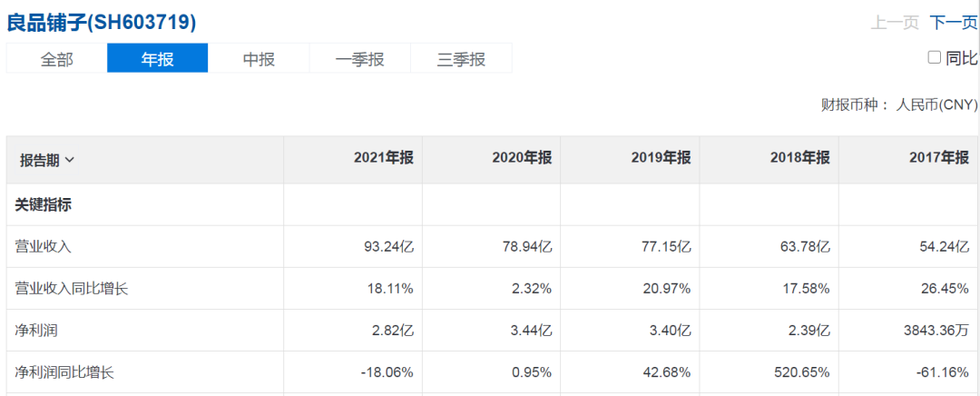Switch to the 一季报 tab
This screenshot has height=396, width=980.
point(360,58)
